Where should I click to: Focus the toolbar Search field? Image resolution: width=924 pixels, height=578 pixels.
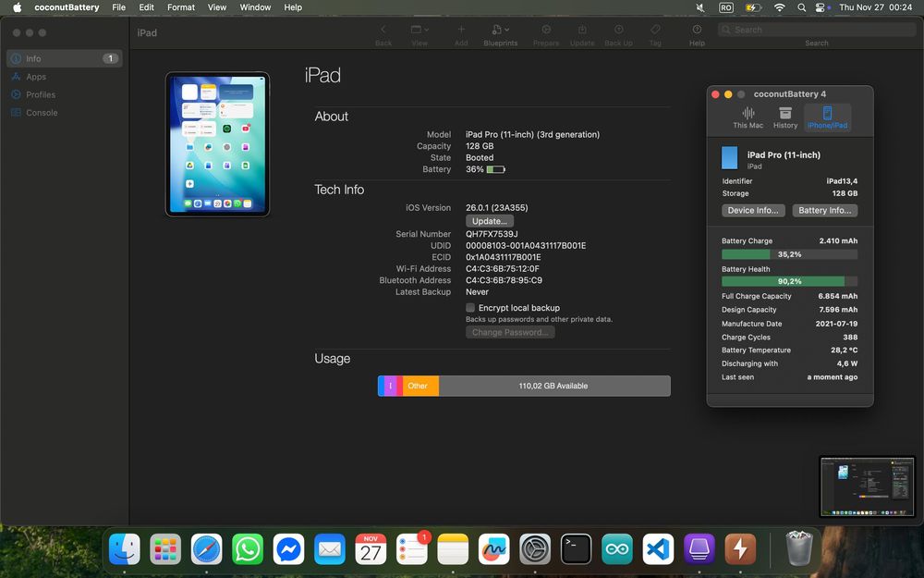point(817,30)
